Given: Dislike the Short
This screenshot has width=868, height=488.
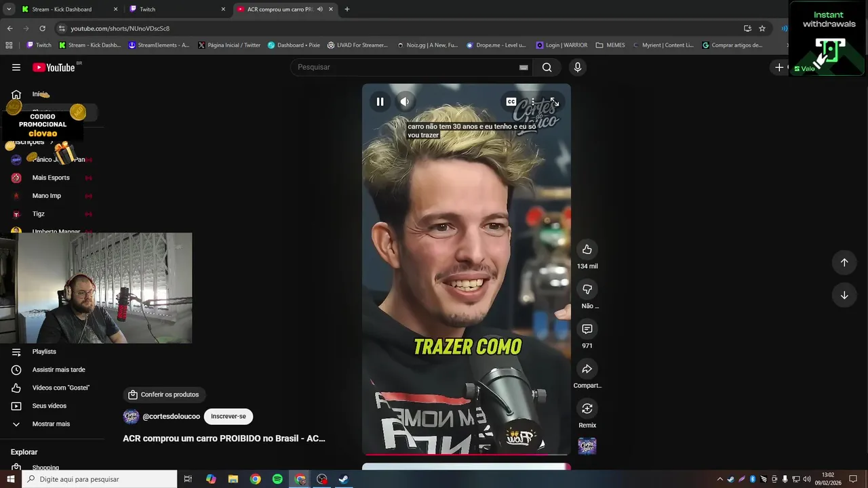Looking at the screenshot, I should coord(587,289).
